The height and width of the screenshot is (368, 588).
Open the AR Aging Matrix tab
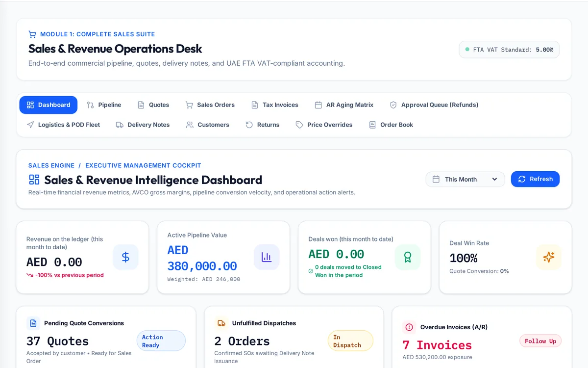[x=344, y=105]
